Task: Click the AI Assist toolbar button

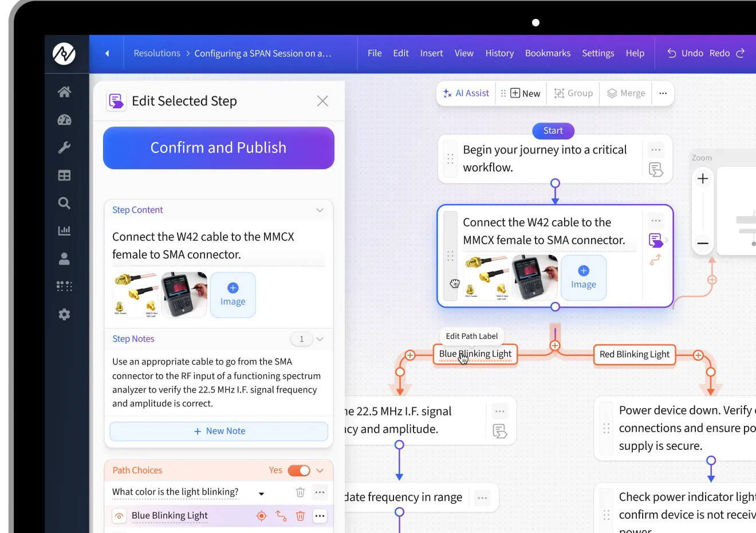Action: [x=466, y=93]
